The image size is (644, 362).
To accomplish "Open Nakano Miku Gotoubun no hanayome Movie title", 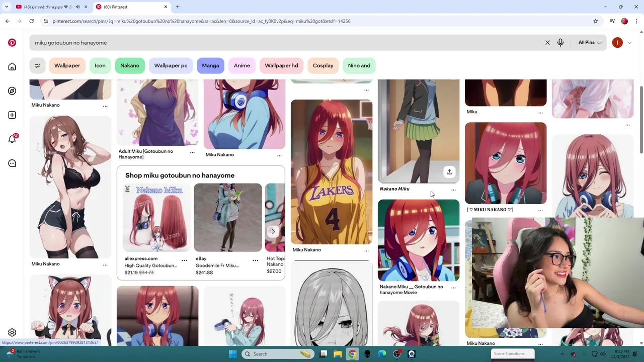I will [x=412, y=290].
